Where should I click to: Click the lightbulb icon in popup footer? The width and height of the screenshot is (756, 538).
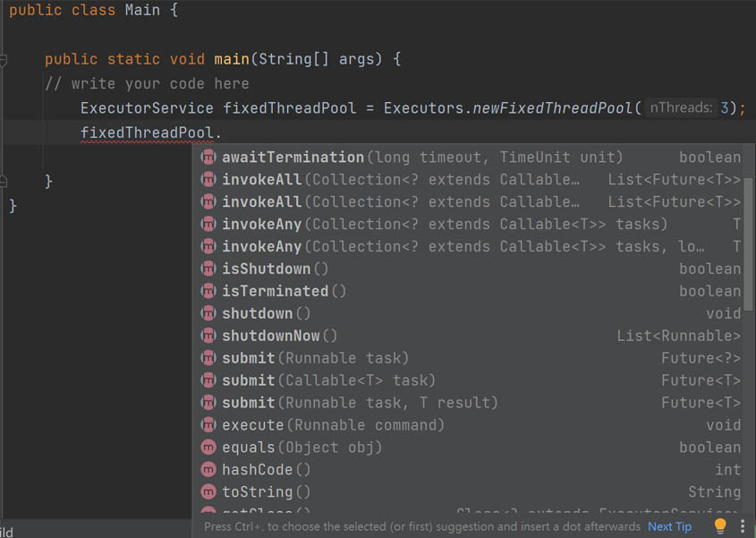(x=720, y=525)
